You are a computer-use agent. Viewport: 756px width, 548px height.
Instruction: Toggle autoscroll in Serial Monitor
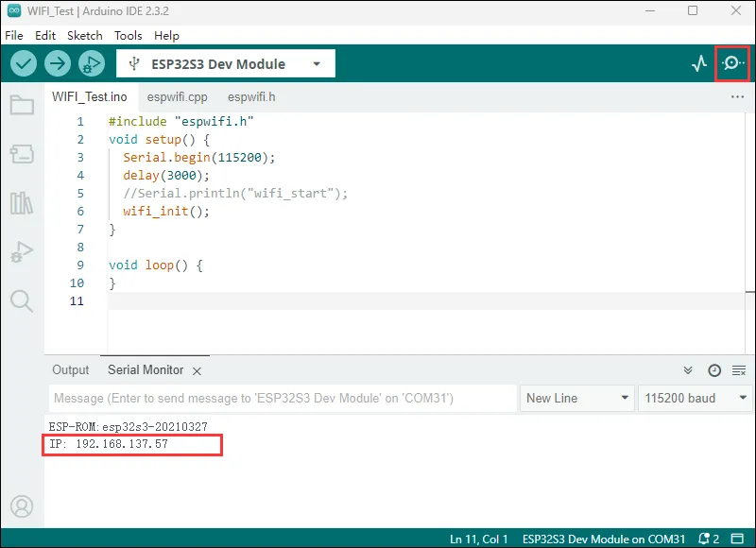(688, 370)
